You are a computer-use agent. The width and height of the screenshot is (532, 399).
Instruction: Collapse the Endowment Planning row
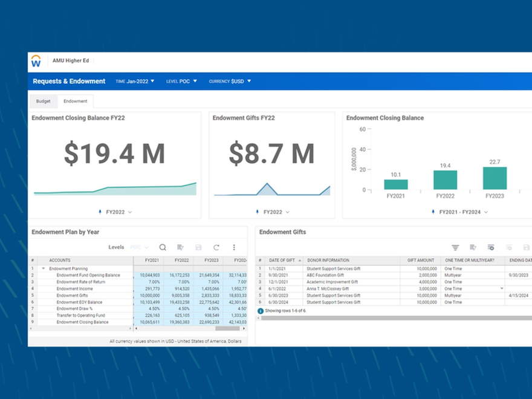(43, 268)
